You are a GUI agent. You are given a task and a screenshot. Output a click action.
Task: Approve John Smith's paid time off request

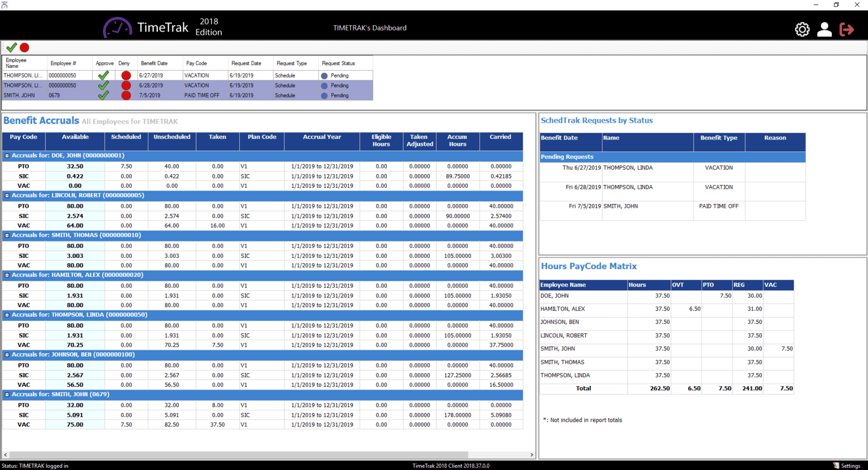point(104,95)
